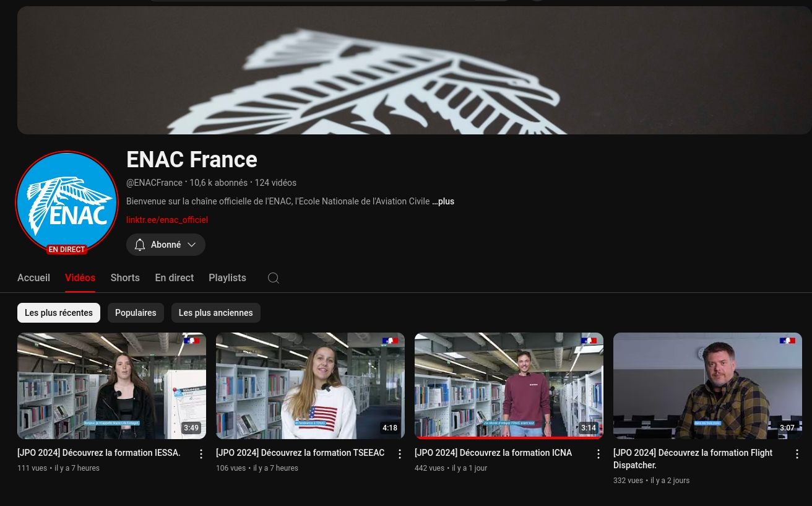
Task: Open options menu for the IESSA video
Action: click(201, 455)
